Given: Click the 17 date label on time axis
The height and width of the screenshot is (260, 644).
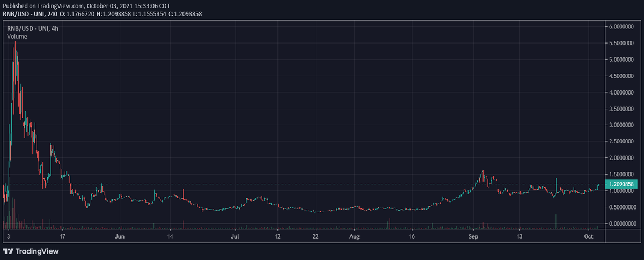Looking at the screenshot, I should pos(62,236).
